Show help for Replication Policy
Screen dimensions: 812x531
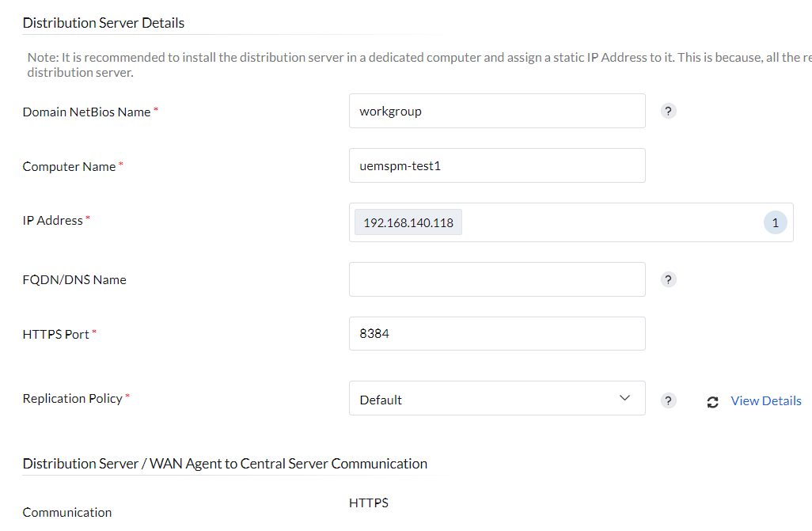pyautogui.click(x=669, y=400)
